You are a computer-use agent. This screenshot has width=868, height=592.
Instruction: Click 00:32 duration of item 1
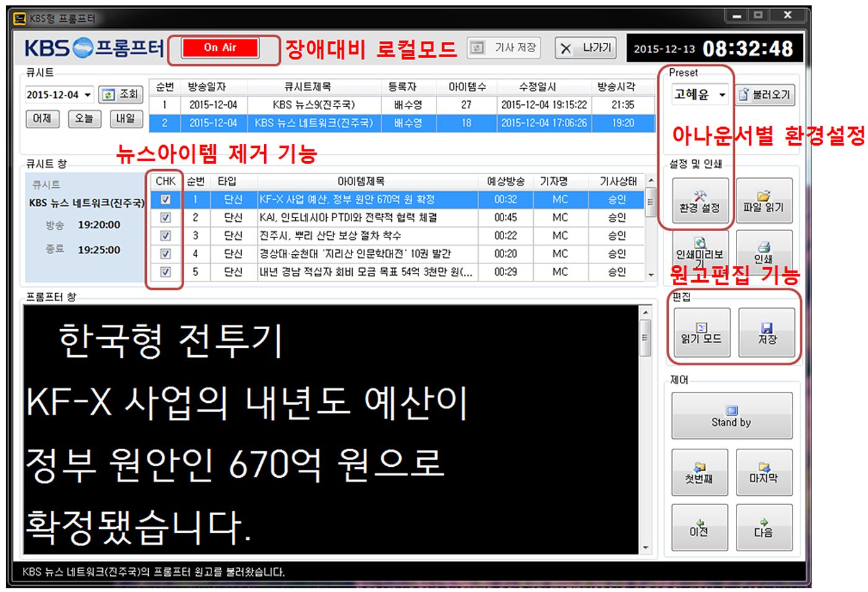505,200
